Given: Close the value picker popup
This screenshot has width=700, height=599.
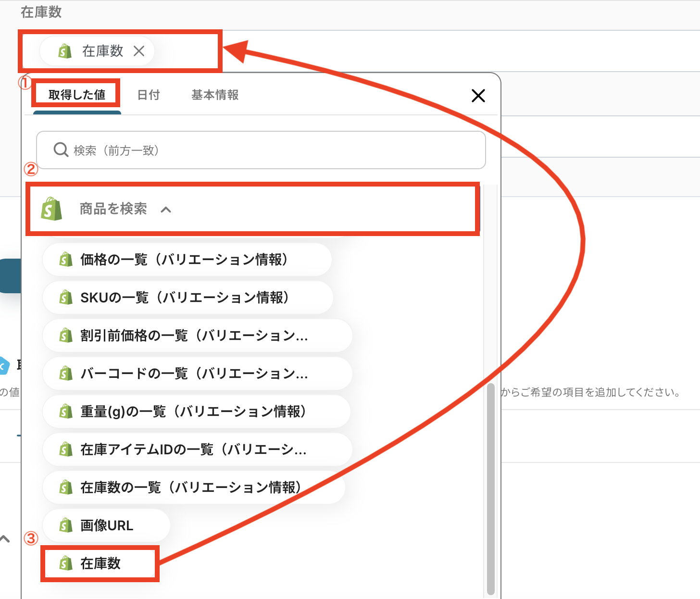Looking at the screenshot, I should [x=478, y=96].
